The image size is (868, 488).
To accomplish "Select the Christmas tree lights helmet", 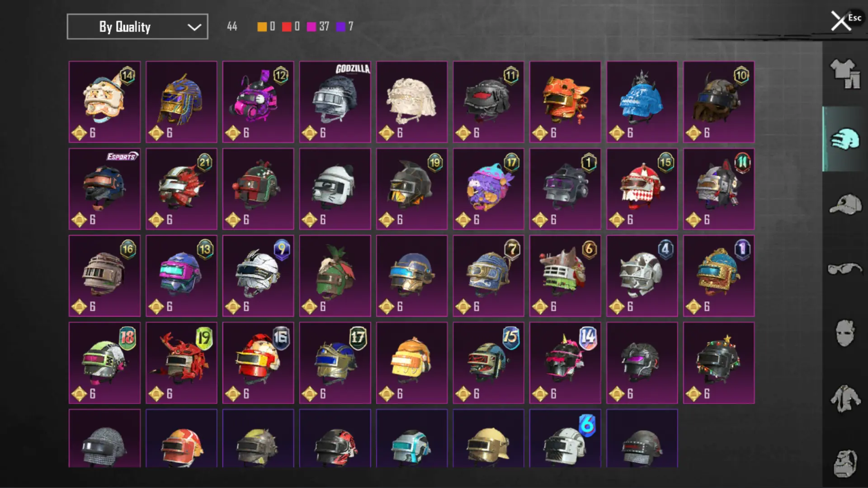I will tap(719, 363).
